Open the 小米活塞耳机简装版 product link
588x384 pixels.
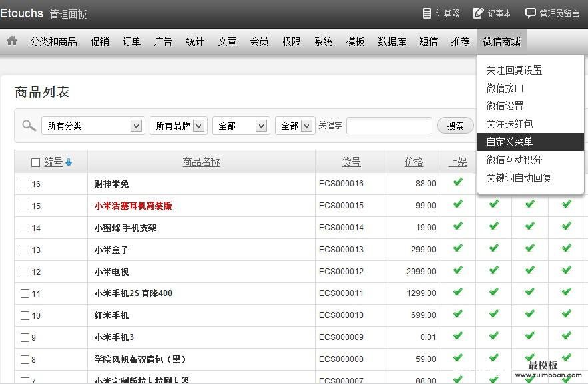tap(133, 206)
